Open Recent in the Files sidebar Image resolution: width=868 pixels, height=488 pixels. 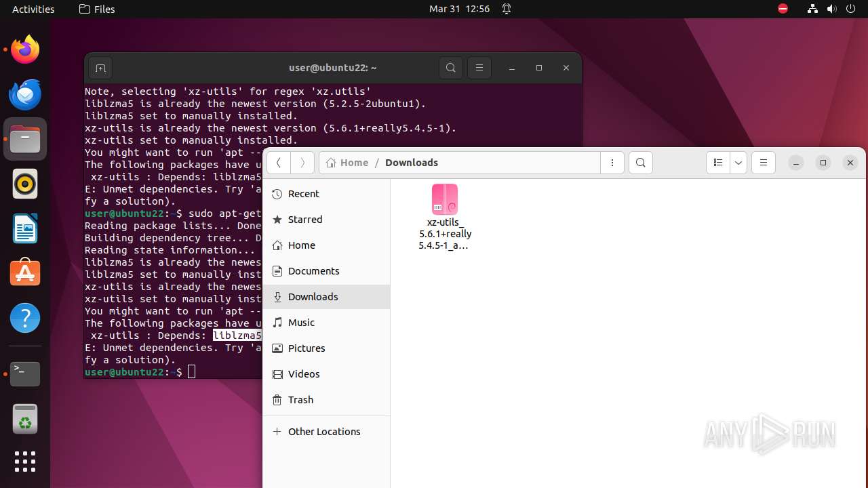(326, 194)
